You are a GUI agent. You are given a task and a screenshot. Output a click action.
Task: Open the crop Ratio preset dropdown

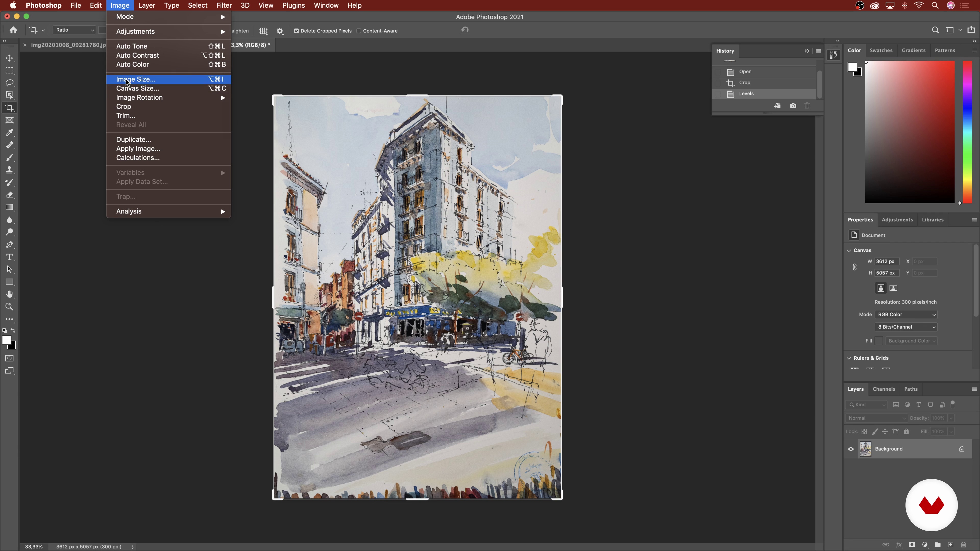pyautogui.click(x=74, y=30)
